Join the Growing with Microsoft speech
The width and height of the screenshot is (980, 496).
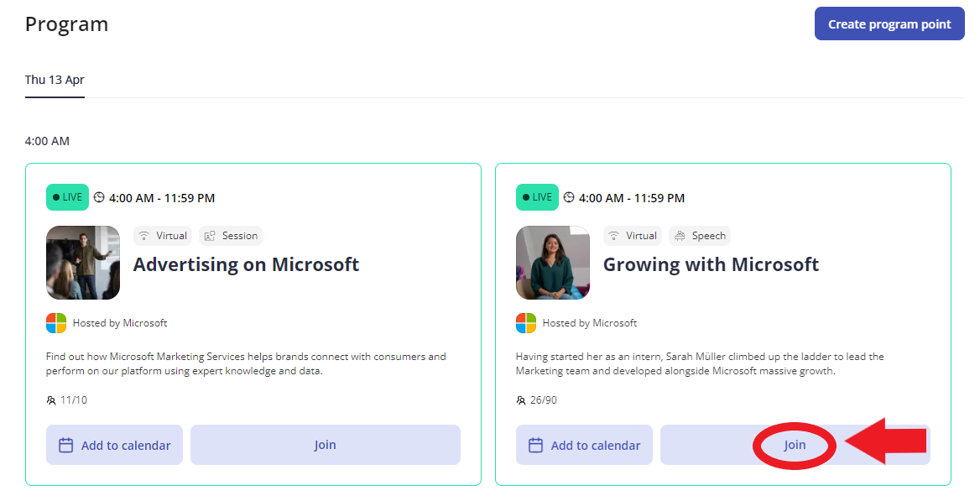pos(795,445)
